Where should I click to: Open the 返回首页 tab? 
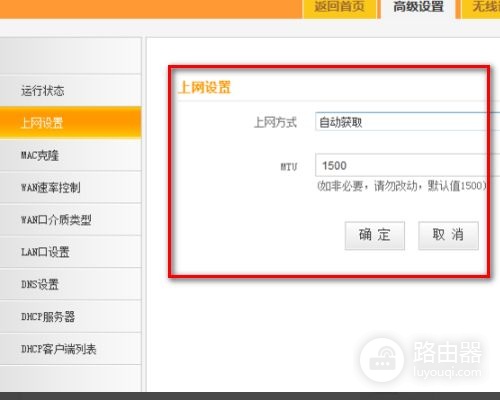tap(340, 8)
